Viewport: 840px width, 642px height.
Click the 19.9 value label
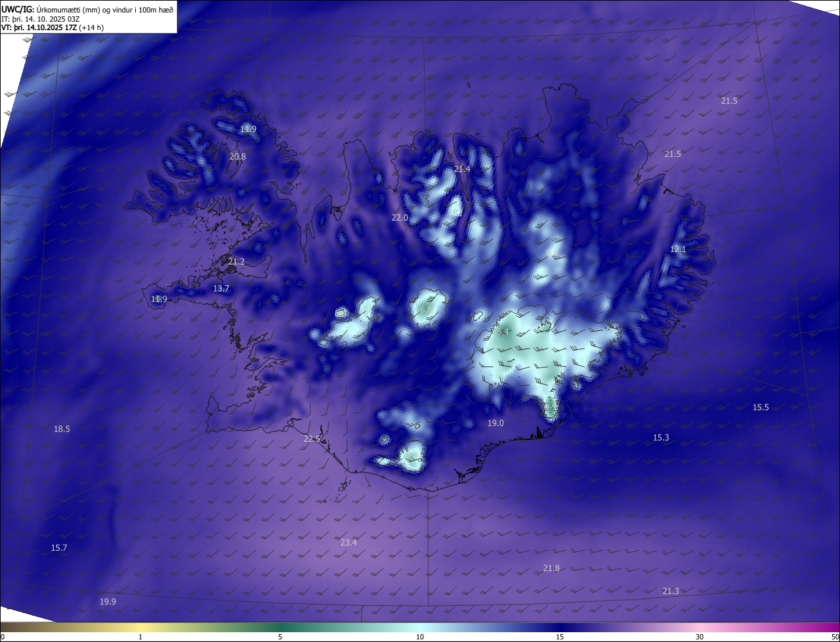pyautogui.click(x=108, y=601)
